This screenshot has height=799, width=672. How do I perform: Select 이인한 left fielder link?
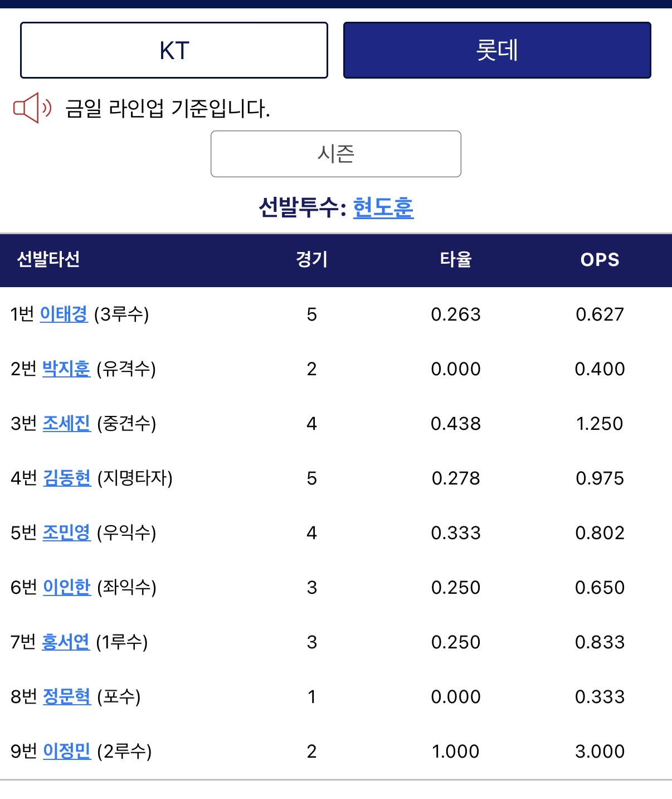coord(66,587)
